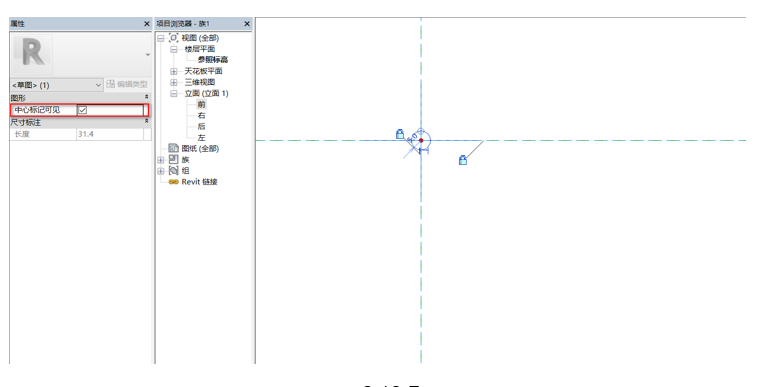
Task: Collapse the 图形 properties group
Action: click(x=147, y=97)
